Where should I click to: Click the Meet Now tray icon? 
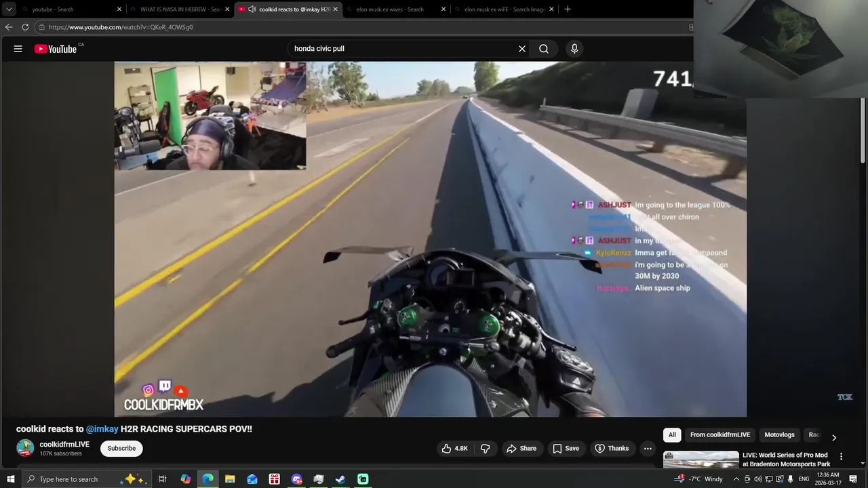(x=747, y=479)
